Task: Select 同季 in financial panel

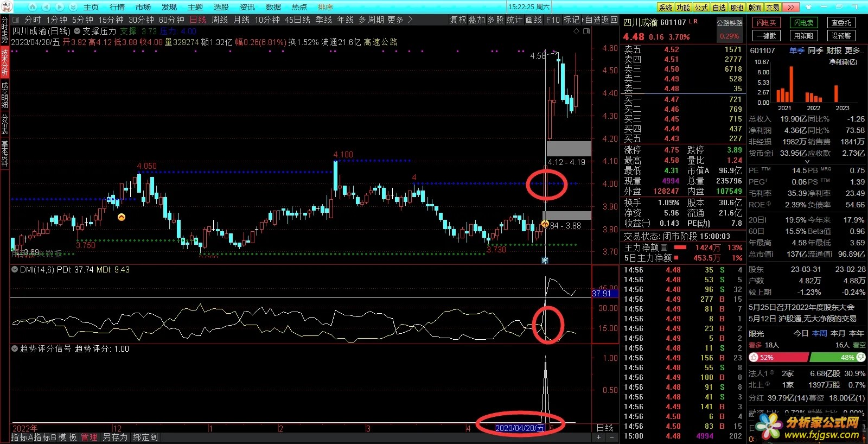Action: (x=815, y=50)
